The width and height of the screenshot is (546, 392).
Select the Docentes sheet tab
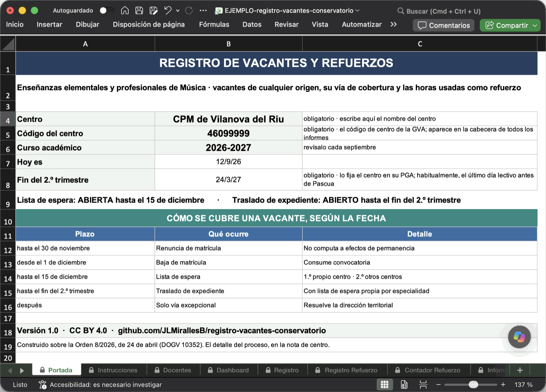point(173,370)
